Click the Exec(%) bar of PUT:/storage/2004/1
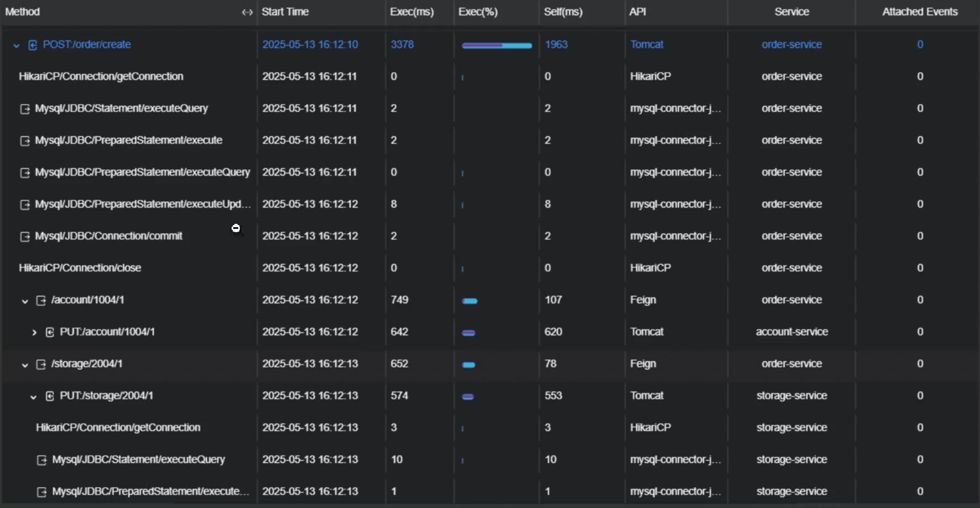This screenshot has width=980, height=508. [468, 397]
